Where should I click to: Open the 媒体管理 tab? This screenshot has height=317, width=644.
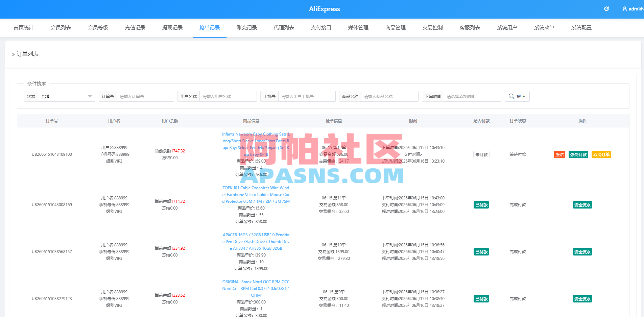[358, 28]
